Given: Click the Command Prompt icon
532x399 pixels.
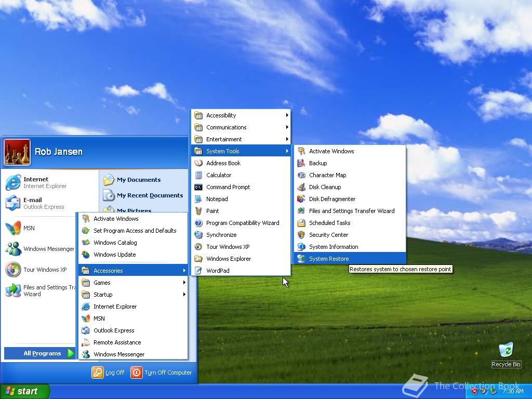Looking at the screenshot, I should coord(198,187).
